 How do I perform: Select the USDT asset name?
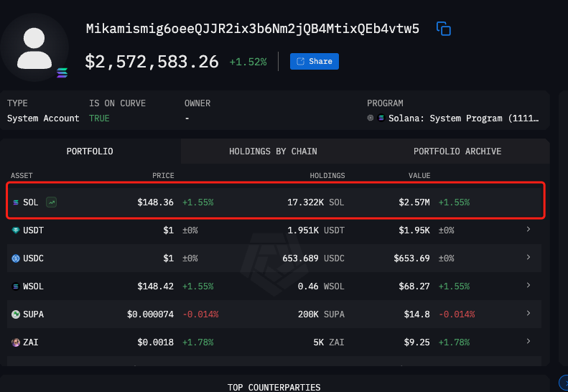(33, 230)
